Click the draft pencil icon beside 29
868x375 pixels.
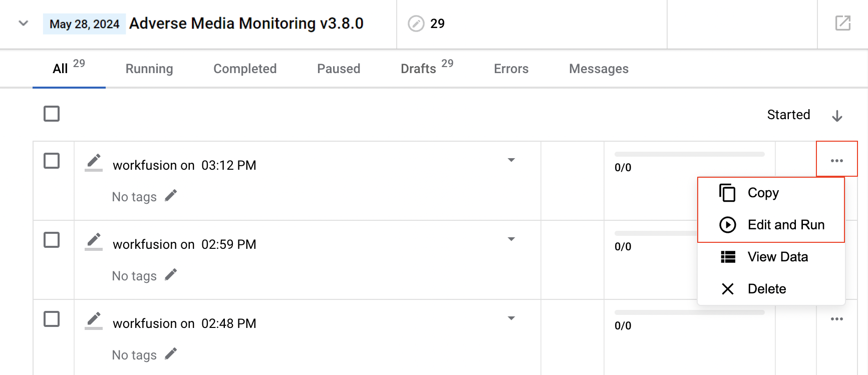(416, 24)
